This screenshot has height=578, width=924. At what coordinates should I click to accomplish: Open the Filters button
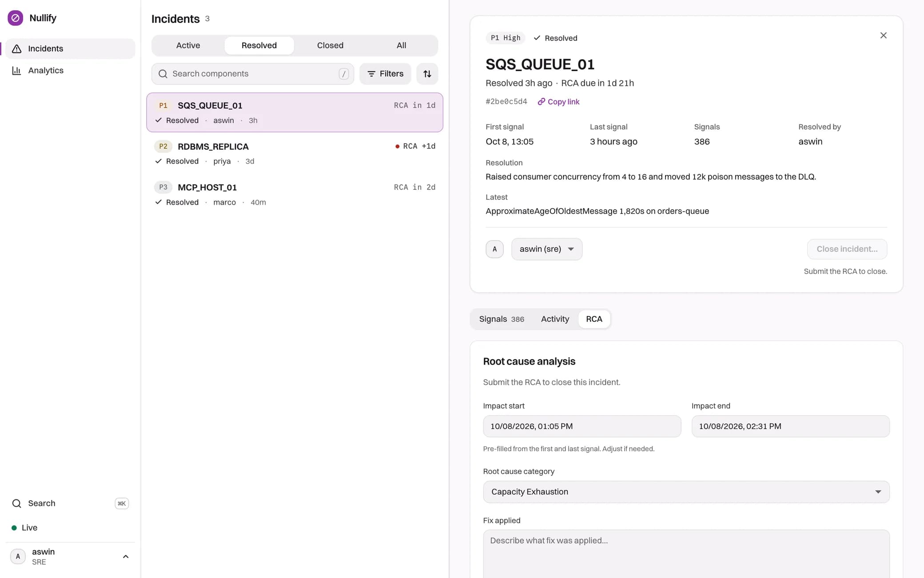coord(385,74)
